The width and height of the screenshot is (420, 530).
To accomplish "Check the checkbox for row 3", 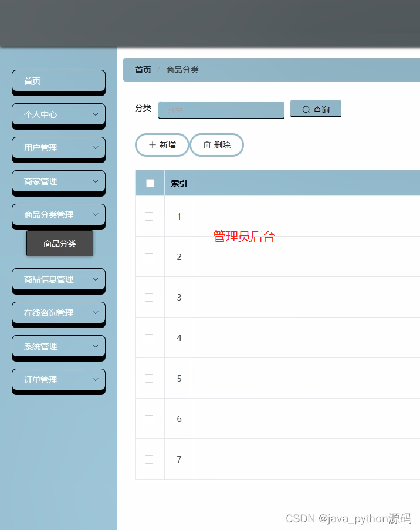I will click(149, 298).
